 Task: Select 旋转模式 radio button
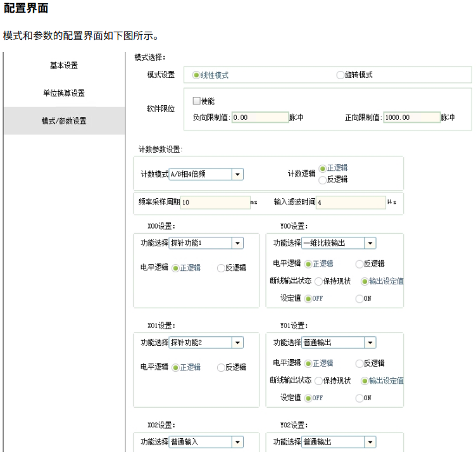[x=340, y=75]
